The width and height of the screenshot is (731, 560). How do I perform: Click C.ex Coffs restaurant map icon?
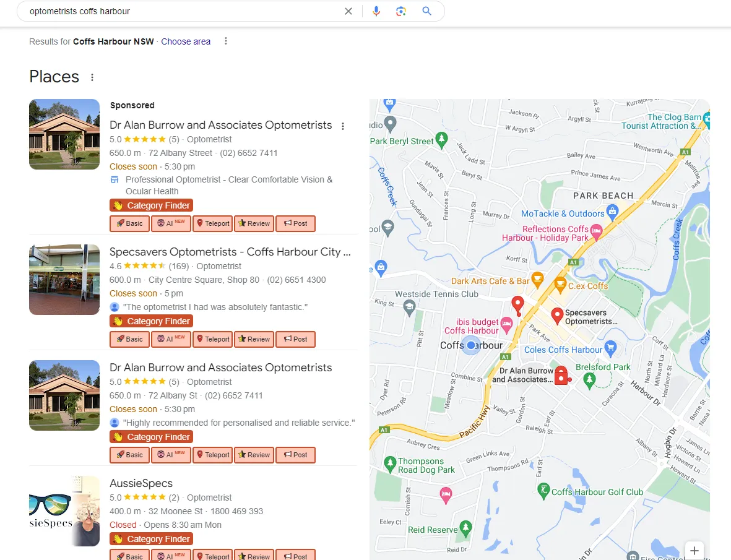pyautogui.click(x=560, y=284)
